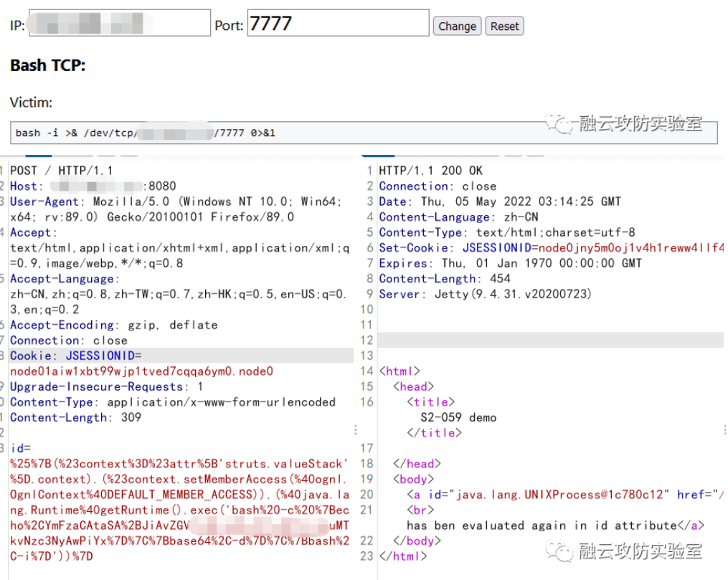This screenshot has height=580, width=728.
Task: Click the 'id=' parameter in request body
Action: pyautogui.click(x=20, y=449)
